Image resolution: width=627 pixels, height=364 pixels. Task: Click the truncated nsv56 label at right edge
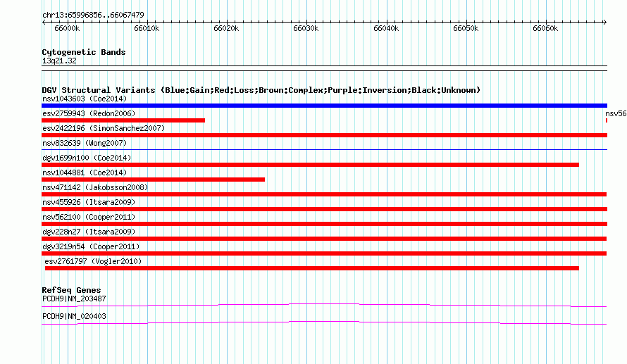tap(616, 113)
